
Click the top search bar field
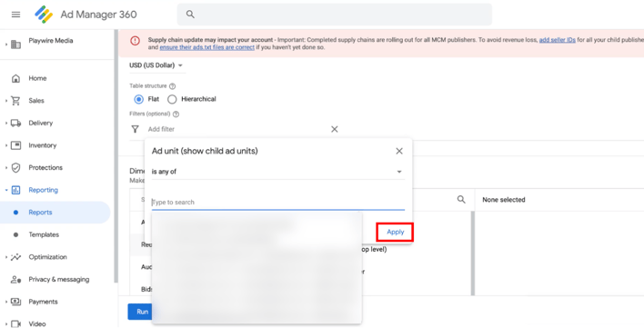point(335,15)
